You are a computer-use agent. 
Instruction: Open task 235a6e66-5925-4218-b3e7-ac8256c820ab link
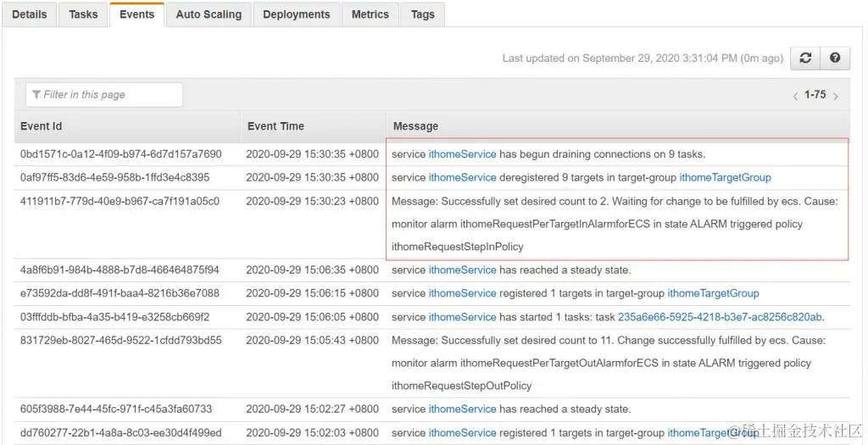point(720,317)
